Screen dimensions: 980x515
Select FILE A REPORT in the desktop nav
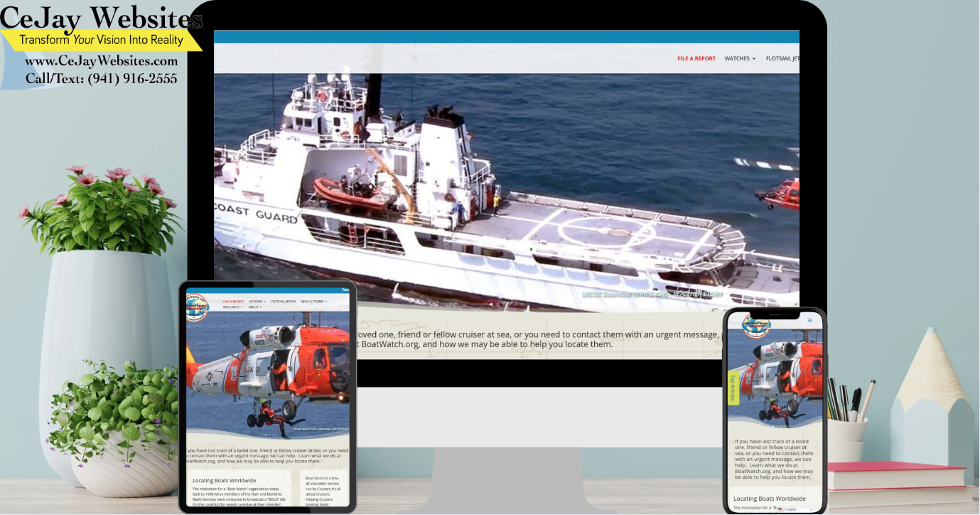(x=696, y=58)
